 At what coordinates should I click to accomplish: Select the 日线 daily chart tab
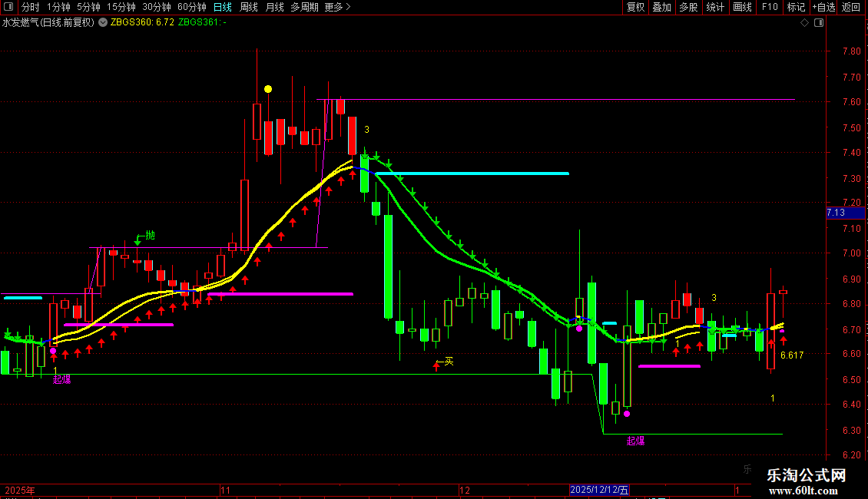pyautogui.click(x=223, y=7)
